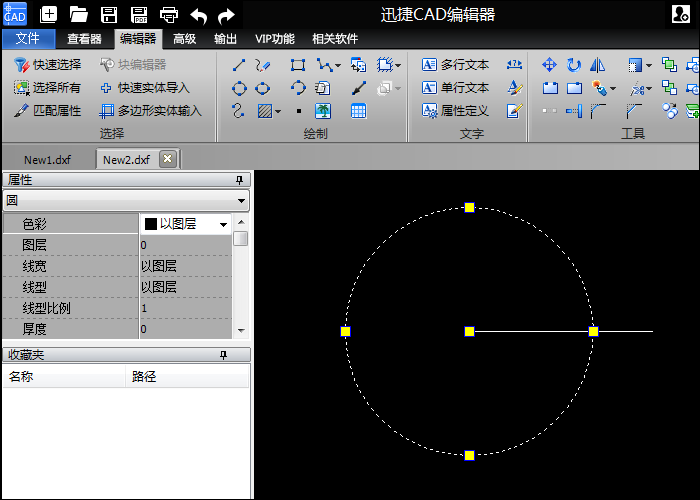Toggle the pin on the 收藏夹 panel

pos(223,355)
